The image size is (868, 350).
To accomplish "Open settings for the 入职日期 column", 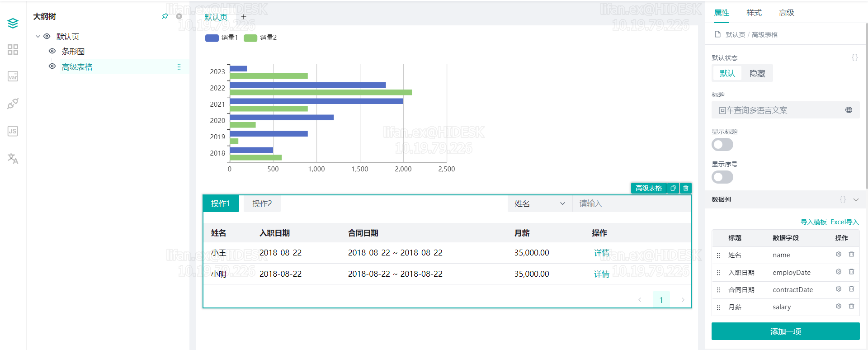I will (x=839, y=272).
